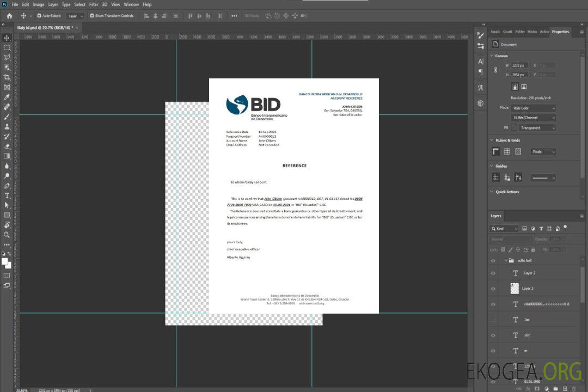Click the Home icon in options bar
This screenshot has width=588, height=392.
9,16
